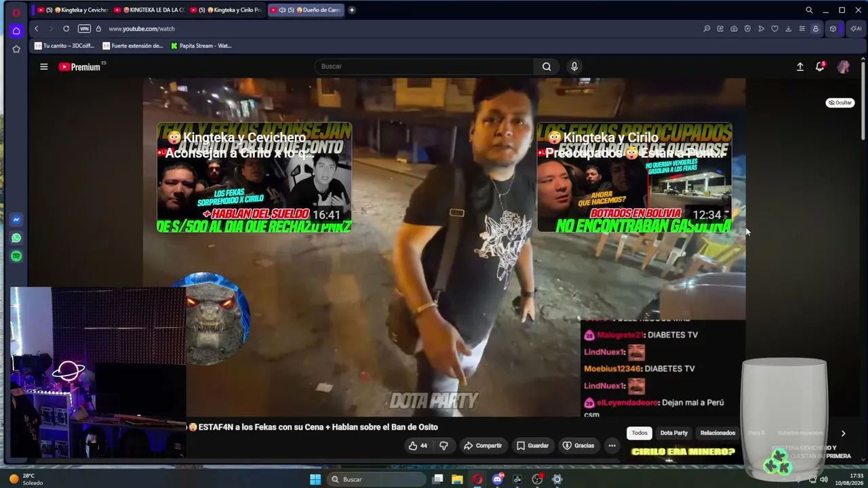This screenshot has width=868, height=488.
Task: Open the taskbar clock showing 17:33
Action: 849,479
